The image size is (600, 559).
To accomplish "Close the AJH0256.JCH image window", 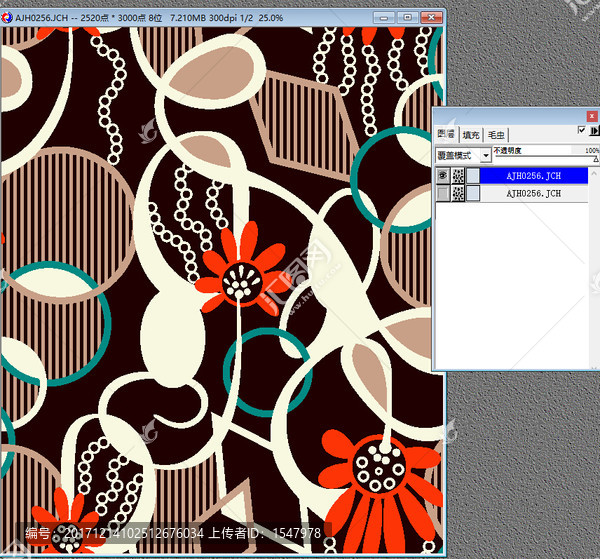I will pyautogui.click(x=431, y=18).
